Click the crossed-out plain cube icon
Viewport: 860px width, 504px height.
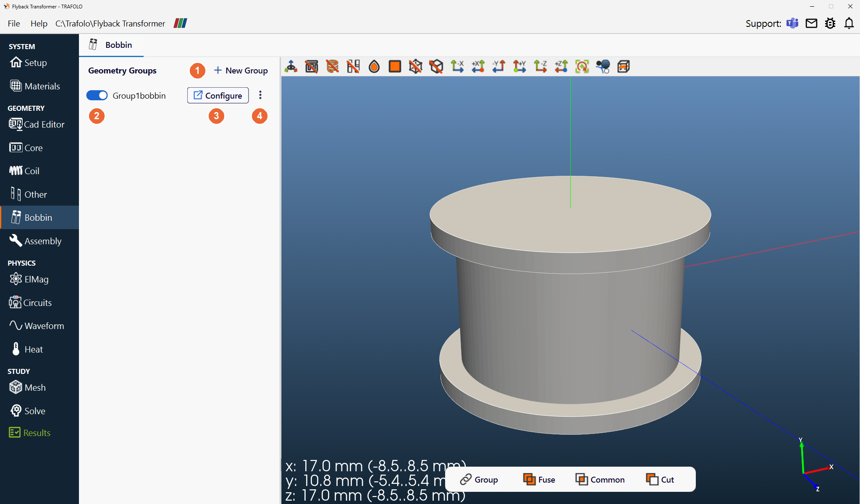(x=436, y=66)
